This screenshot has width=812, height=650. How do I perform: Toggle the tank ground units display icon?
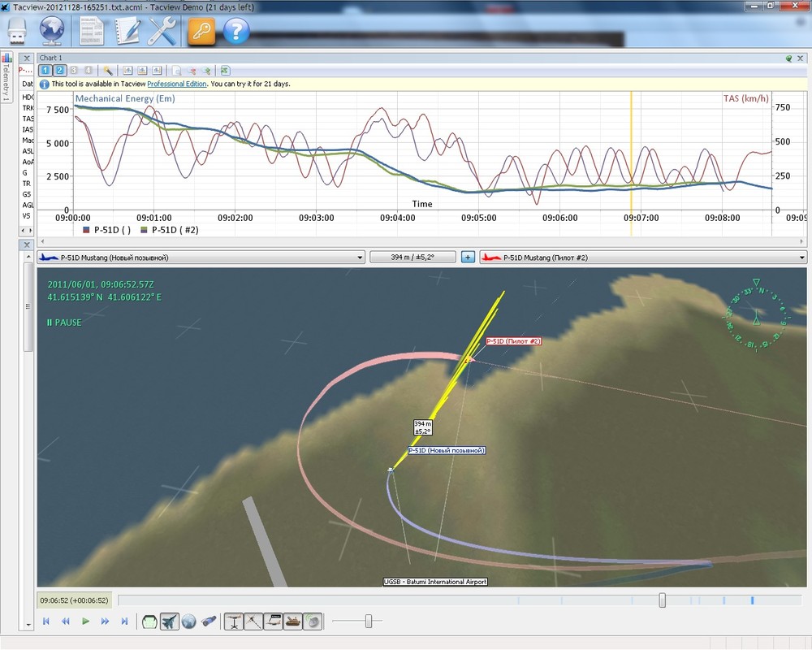292,621
